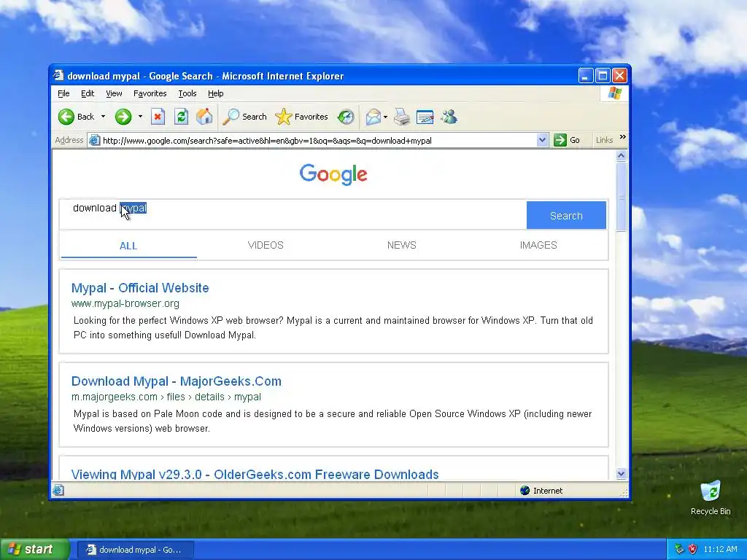Open the Back history dropdown arrow
Image resolution: width=747 pixels, height=560 pixels.
click(103, 117)
